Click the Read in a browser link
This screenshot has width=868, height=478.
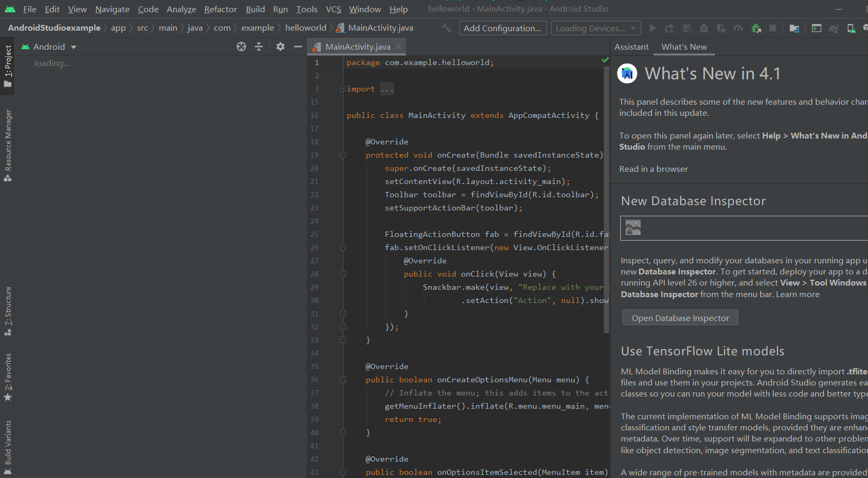pos(654,169)
